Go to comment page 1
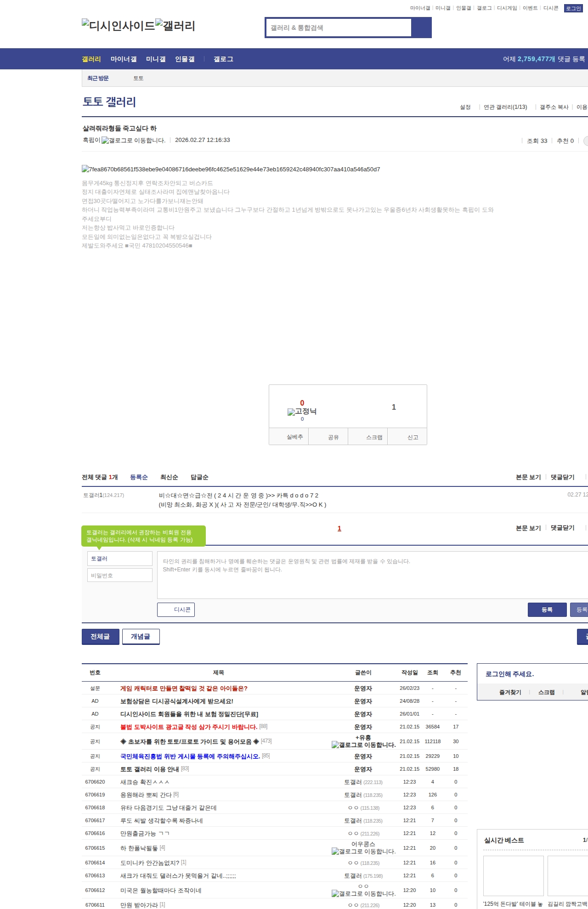This screenshot has height=909, width=588. 339,528
